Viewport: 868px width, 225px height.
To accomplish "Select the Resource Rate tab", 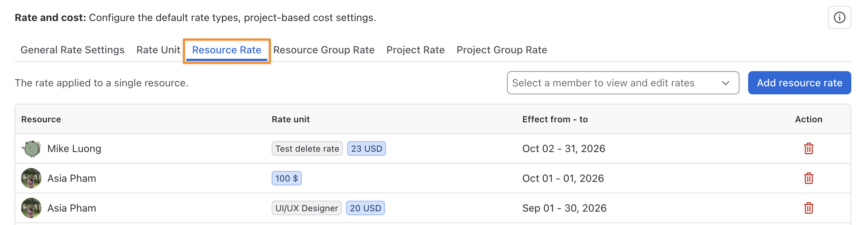I will 227,50.
